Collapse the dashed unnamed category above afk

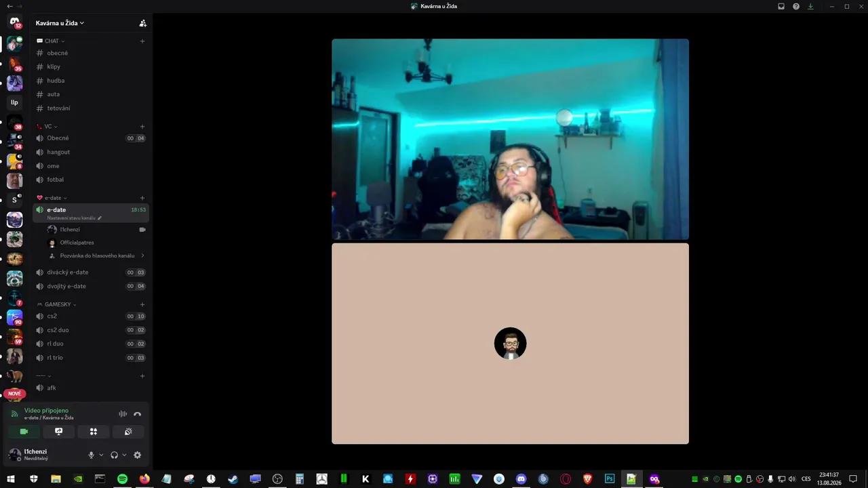click(43, 376)
